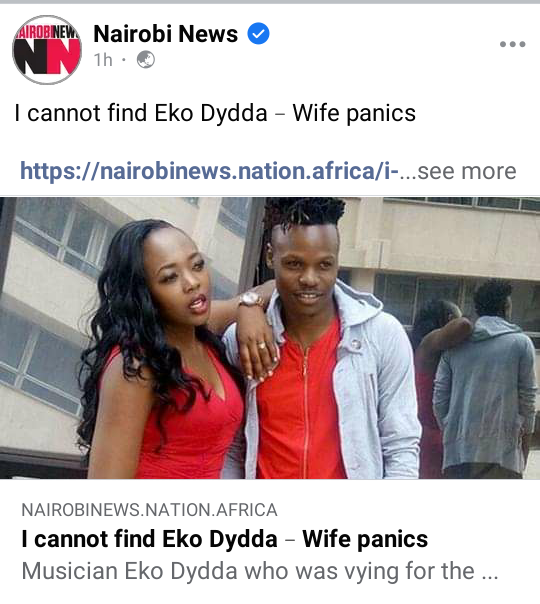This screenshot has height=604, width=540.
Task: Open the article photo preview
Action: 270,338
